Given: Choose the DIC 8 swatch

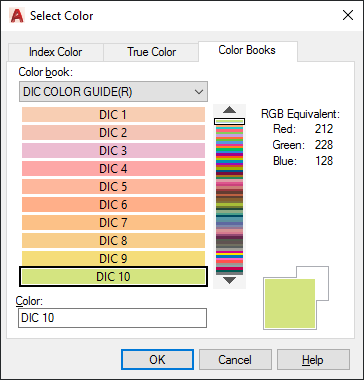Looking at the screenshot, I should 113,240.
